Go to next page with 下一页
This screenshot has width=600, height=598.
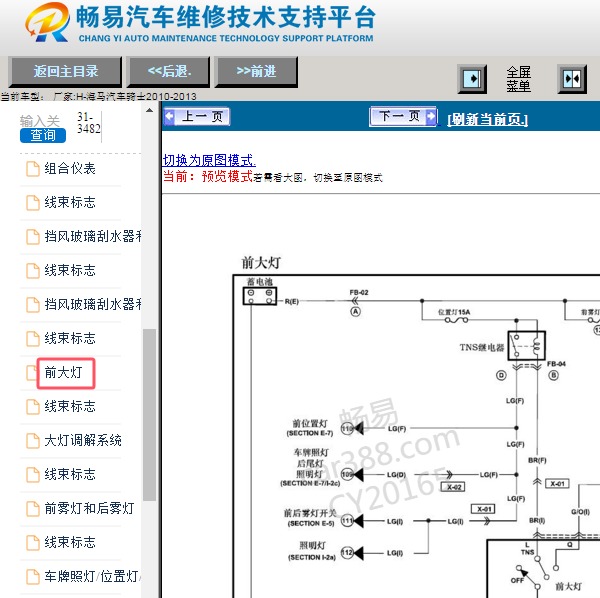click(403, 116)
